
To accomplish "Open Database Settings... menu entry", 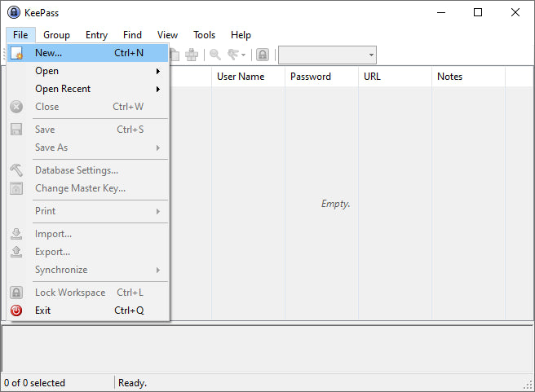I will (x=88, y=170).
